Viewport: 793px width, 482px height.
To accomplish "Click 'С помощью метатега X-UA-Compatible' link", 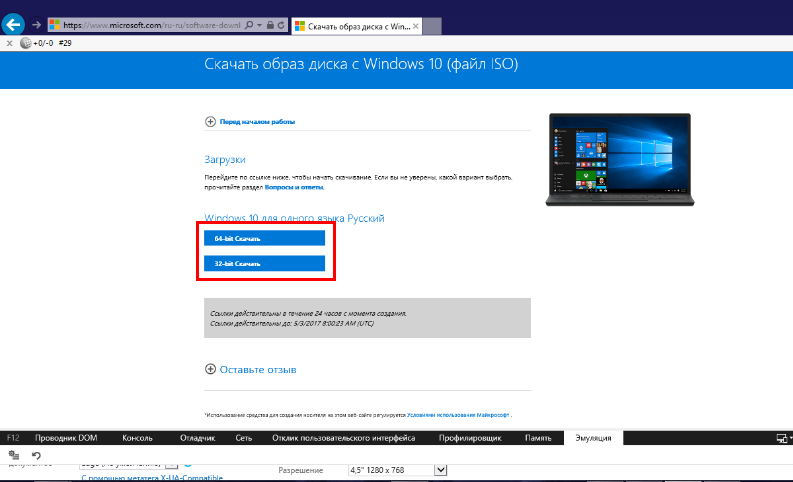I will click(152, 477).
